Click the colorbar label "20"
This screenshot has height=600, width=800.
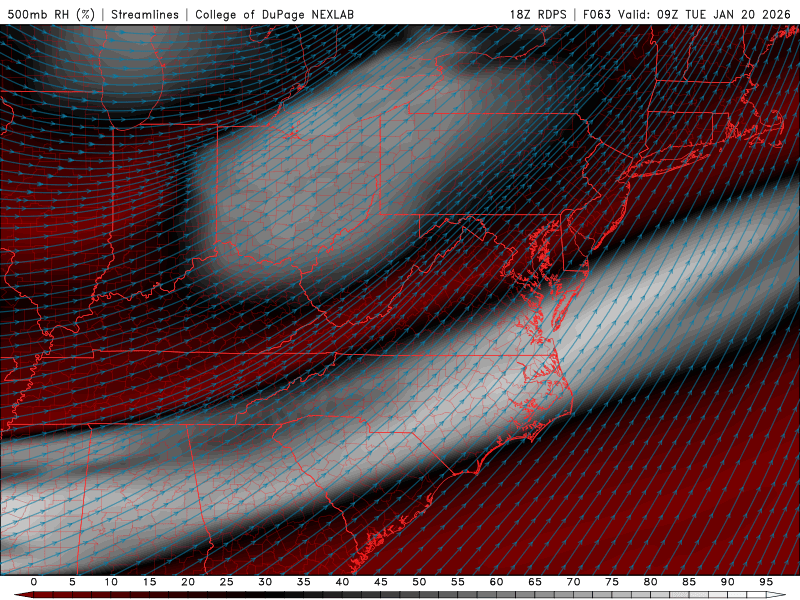(188, 582)
